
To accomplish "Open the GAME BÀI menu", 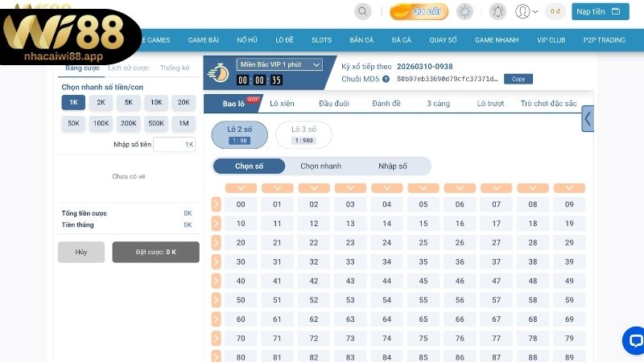I will [x=204, y=39].
